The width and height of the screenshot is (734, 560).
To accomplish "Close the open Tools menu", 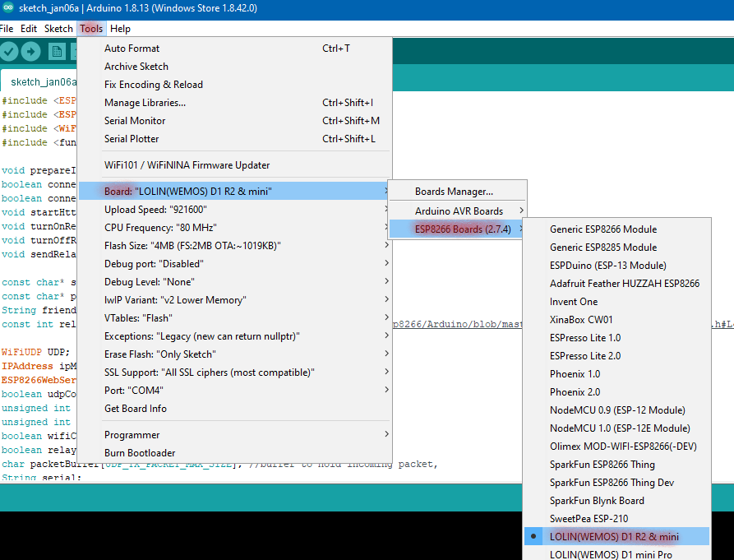I will [91, 29].
